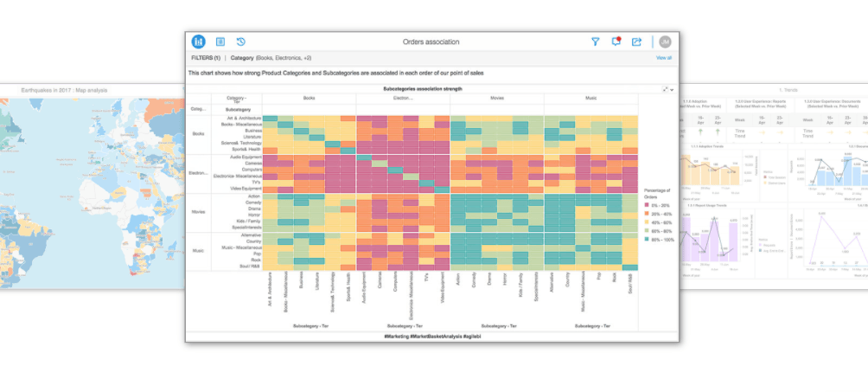The width and height of the screenshot is (868, 392).
Task: Click the View all filters link
Action: pos(663,58)
